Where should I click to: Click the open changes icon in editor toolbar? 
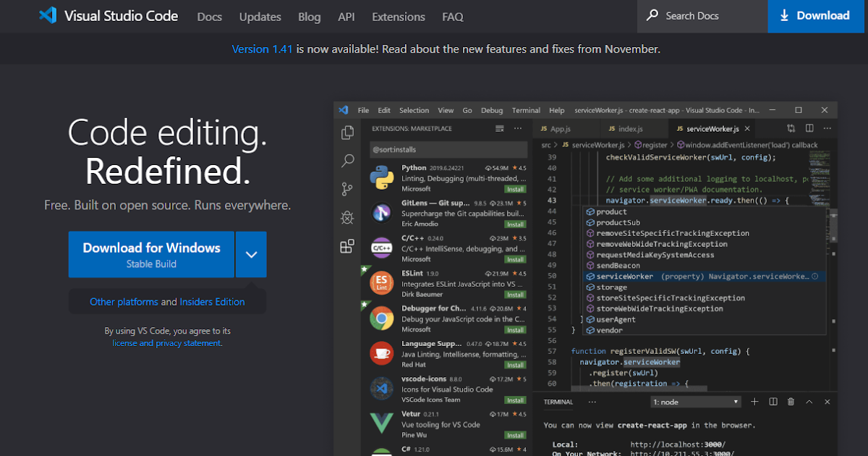tap(791, 128)
